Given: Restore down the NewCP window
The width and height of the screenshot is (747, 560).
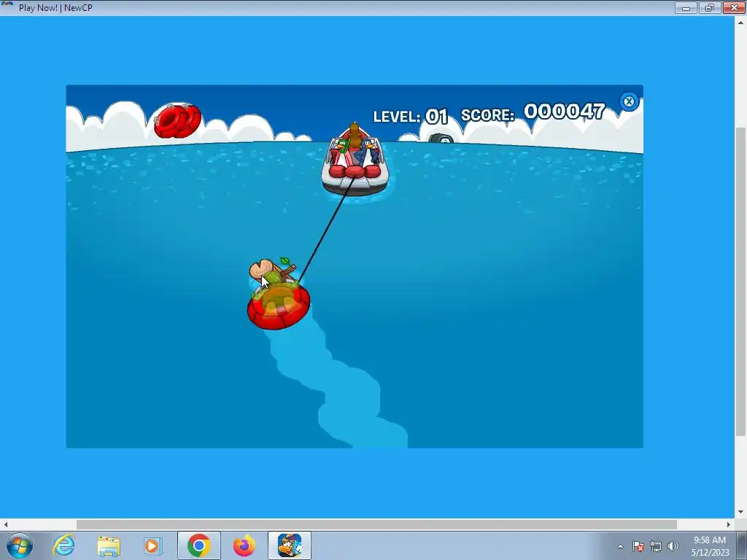Looking at the screenshot, I should [x=709, y=7].
